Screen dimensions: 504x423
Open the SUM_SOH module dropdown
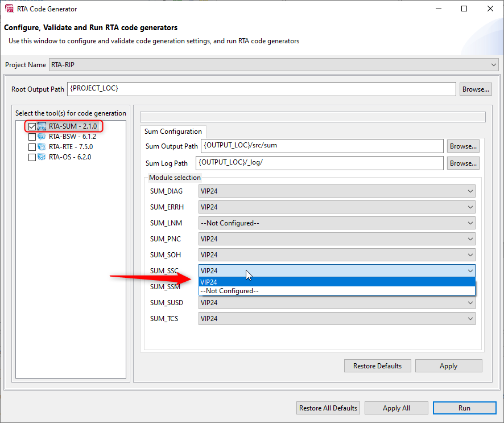pos(337,254)
